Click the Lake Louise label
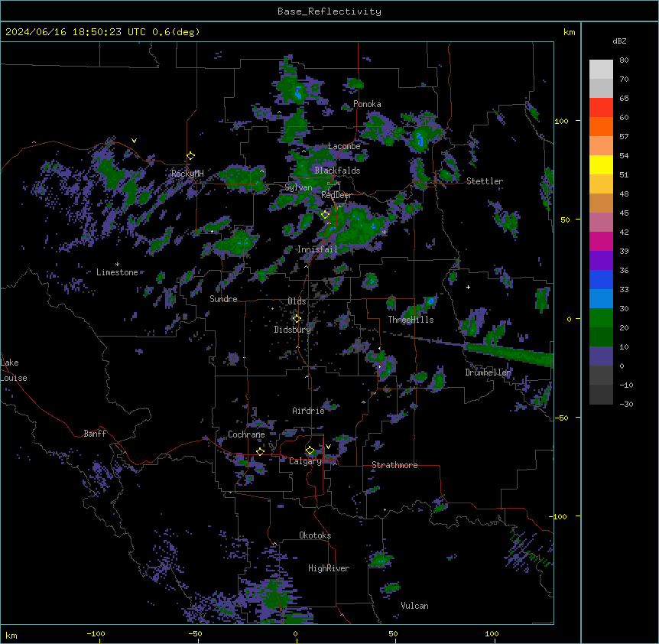The width and height of the screenshot is (659, 644). click(x=14, y=370)
